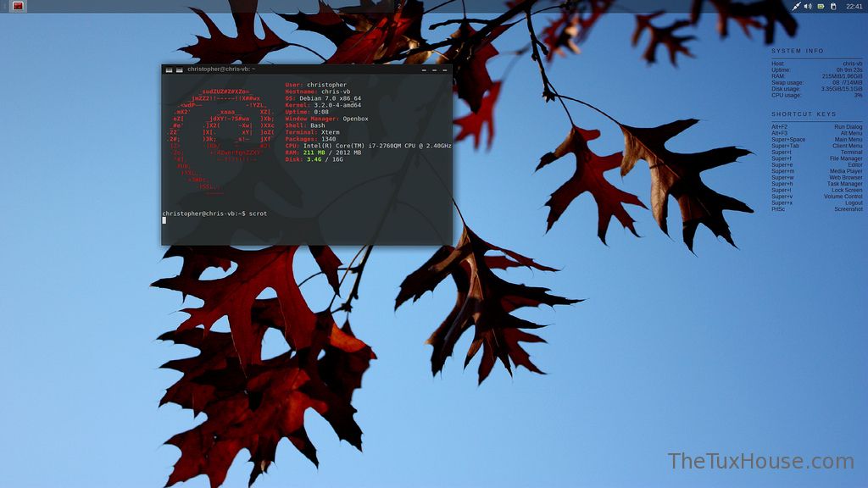Click the second titlebar icon of the terminal window
This screenshot has width=868, height=488.
[180, 69]
